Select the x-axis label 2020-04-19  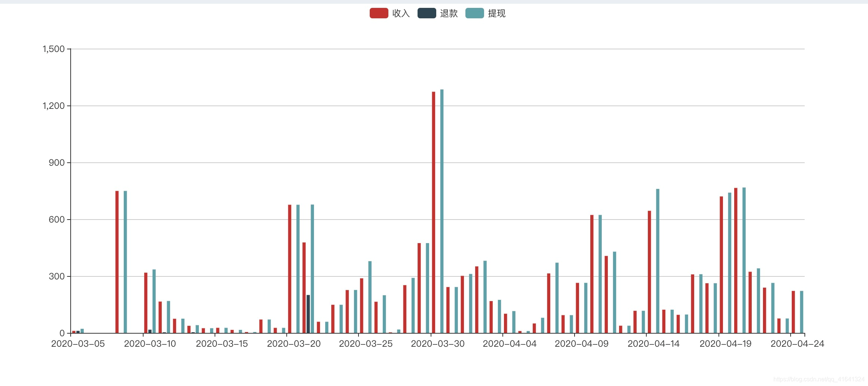tap(726, 344)
